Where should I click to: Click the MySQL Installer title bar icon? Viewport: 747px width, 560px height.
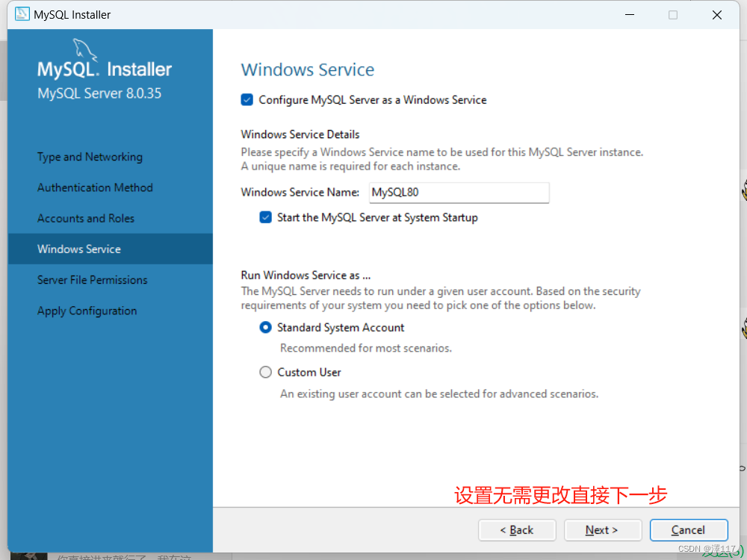click(22, 14)
